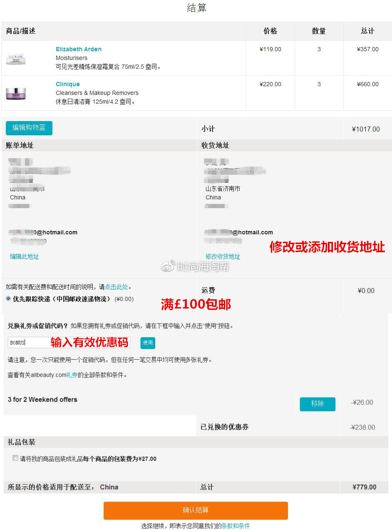Open the Clinique product link
The height and width of the screenshot is (532, 392).
68,84
